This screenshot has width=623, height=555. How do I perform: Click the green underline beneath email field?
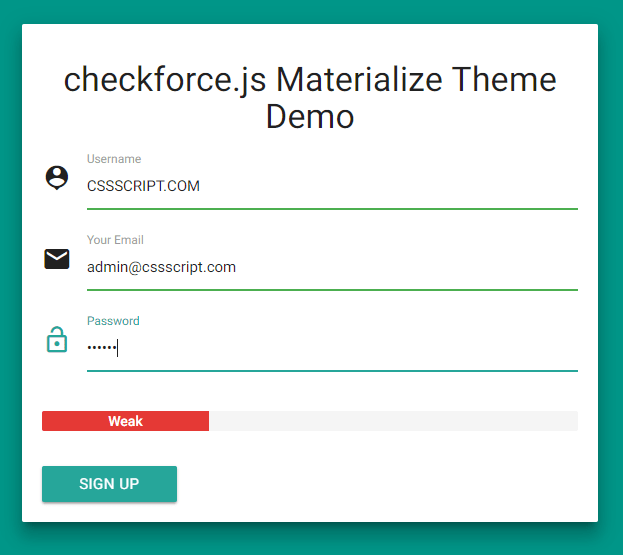tap(332, 289)
